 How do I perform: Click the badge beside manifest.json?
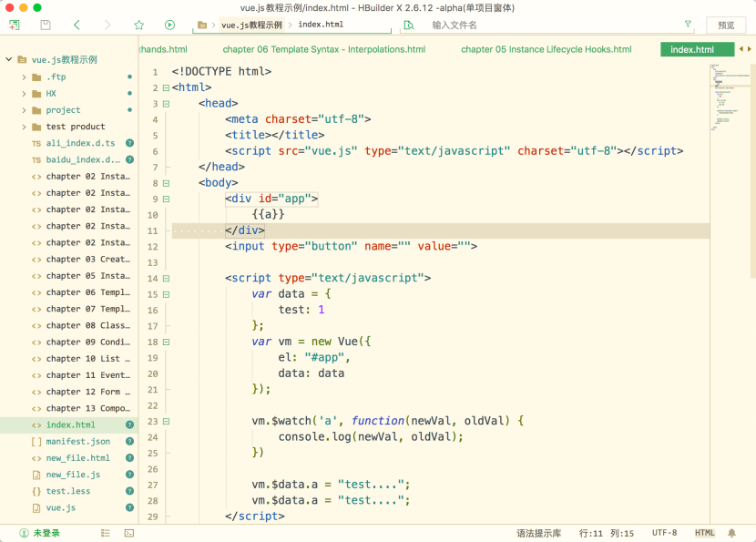pyautogui.click(x=129, y=441)
